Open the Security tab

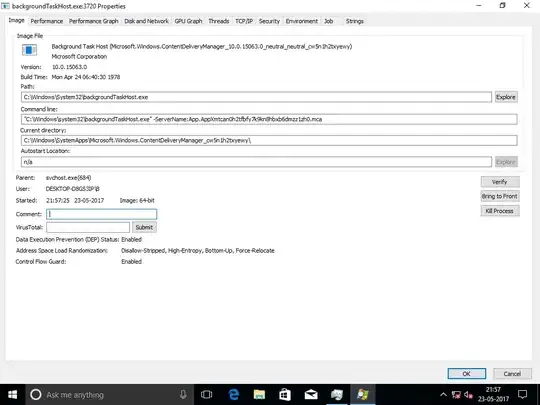pos(269,21)
